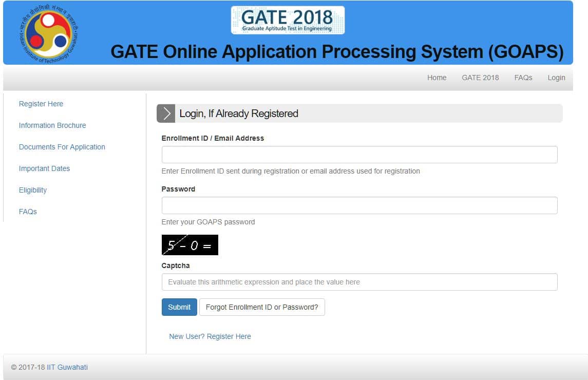The image size is (588, 380).
Task: Select Login in the top navigation bar
Action: pyautogui.click(x=556, y=78)
